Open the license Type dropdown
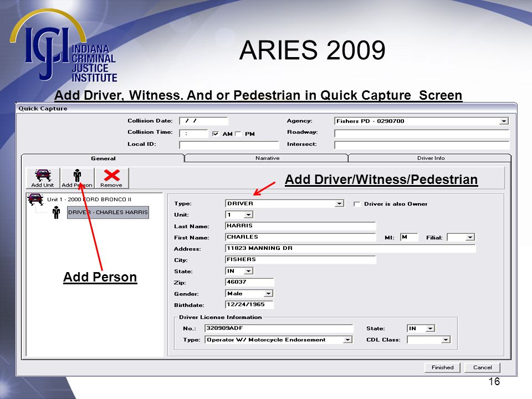This screenshot has height=399, width=532. [347, 340]
